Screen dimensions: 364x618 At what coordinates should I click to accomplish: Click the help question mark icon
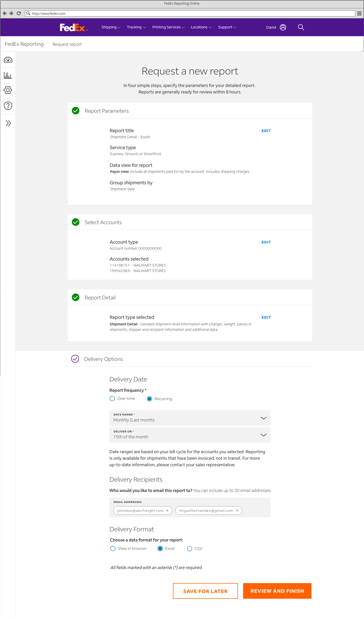(8, 106)
